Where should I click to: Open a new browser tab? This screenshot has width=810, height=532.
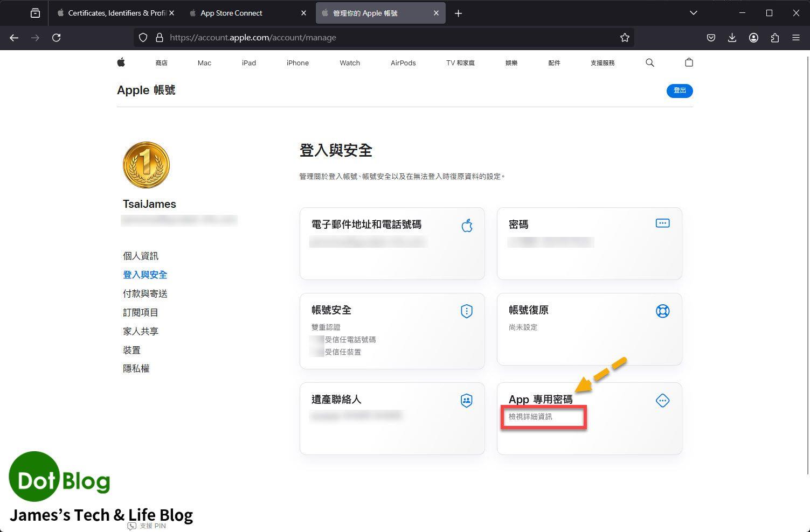(458, 13)
